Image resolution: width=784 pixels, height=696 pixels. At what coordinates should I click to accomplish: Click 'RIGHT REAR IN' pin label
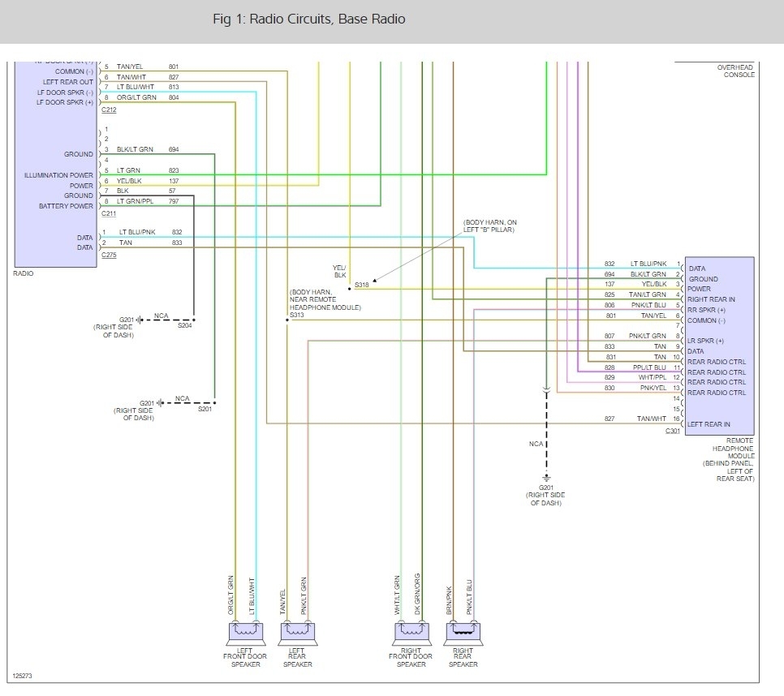point(711,299)
